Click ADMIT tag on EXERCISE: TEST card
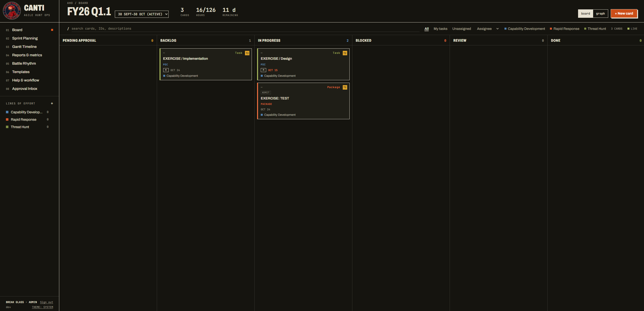 tap(266, 93)
